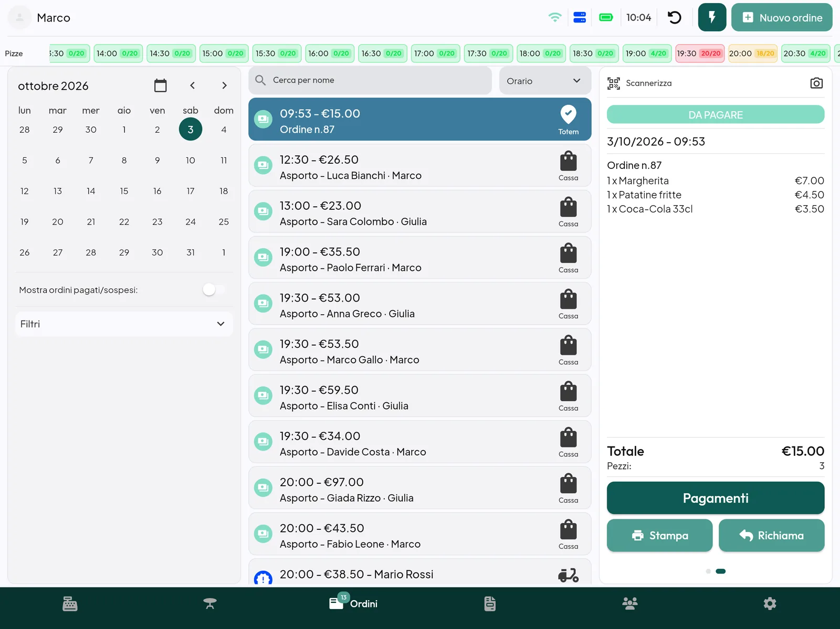Select the 19:00 pizza slot showing 4/20
This screenshot has width=840, height=629.
pos(647,54)
